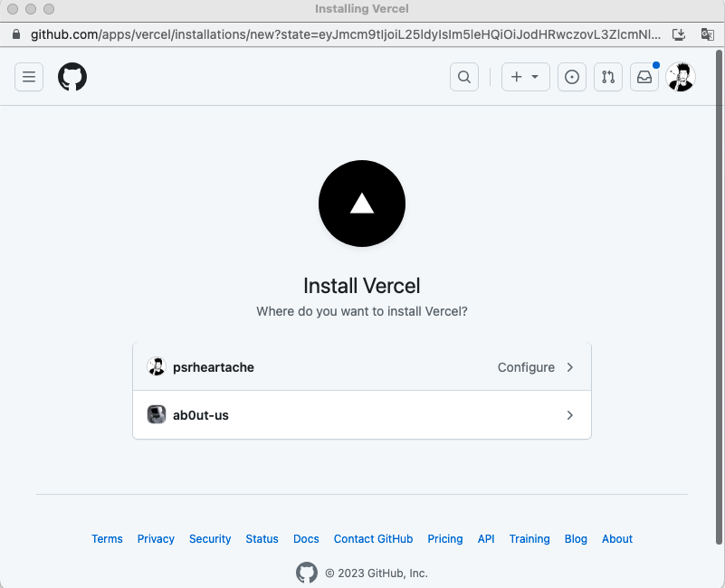This screenshot has width=725, height=588.
Task: Click the ab0ut-us avatar image
Action: [x=157, y=414]
